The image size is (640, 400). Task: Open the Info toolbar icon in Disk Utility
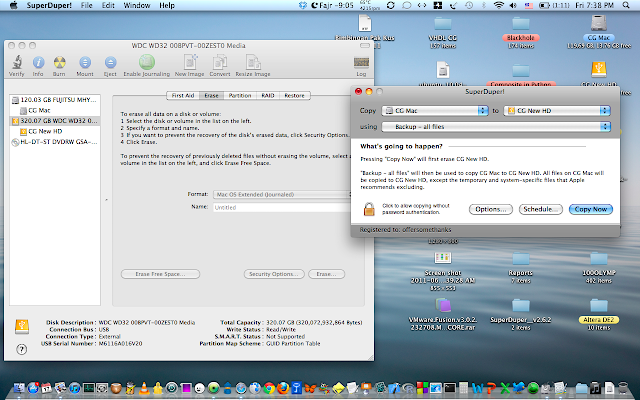[38, 62]
